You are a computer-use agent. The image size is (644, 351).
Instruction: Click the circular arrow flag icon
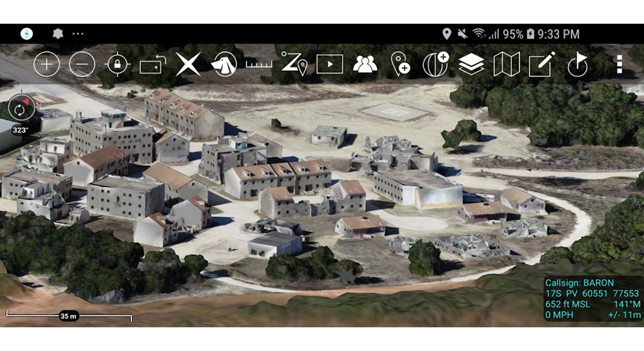(577, 64)
